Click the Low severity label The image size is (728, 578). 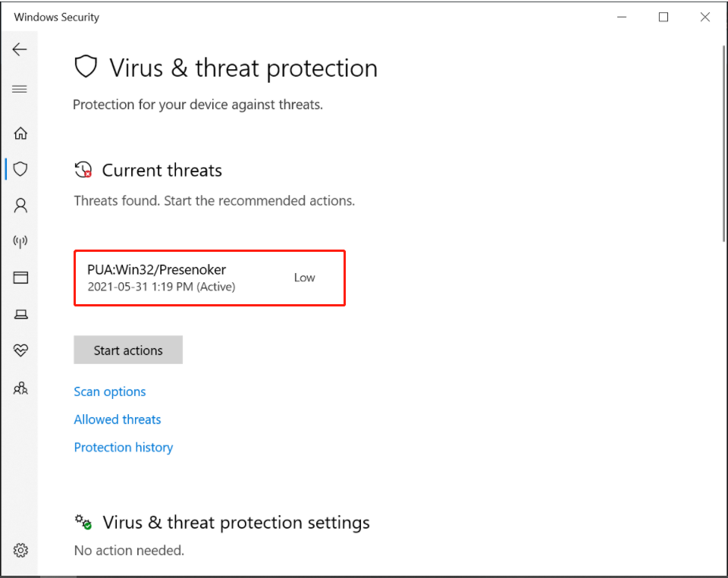(x=304, y=278)
